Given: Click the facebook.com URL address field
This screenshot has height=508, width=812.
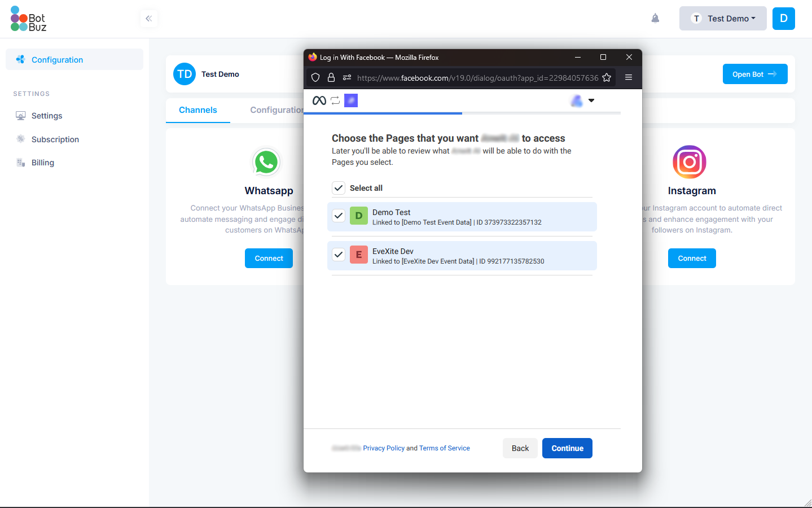Looking at the screenshot, I should (x=477, y=78).
